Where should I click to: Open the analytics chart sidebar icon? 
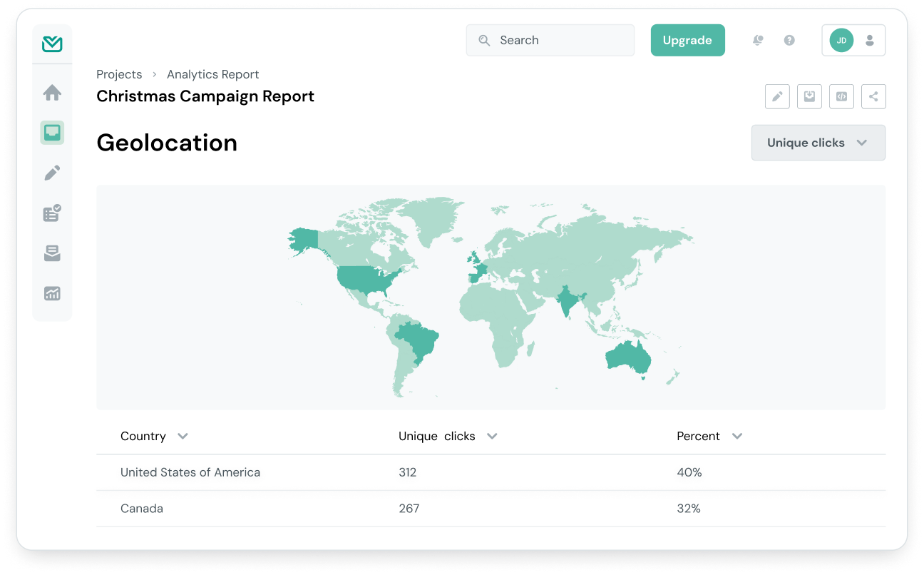click(52, 293)
